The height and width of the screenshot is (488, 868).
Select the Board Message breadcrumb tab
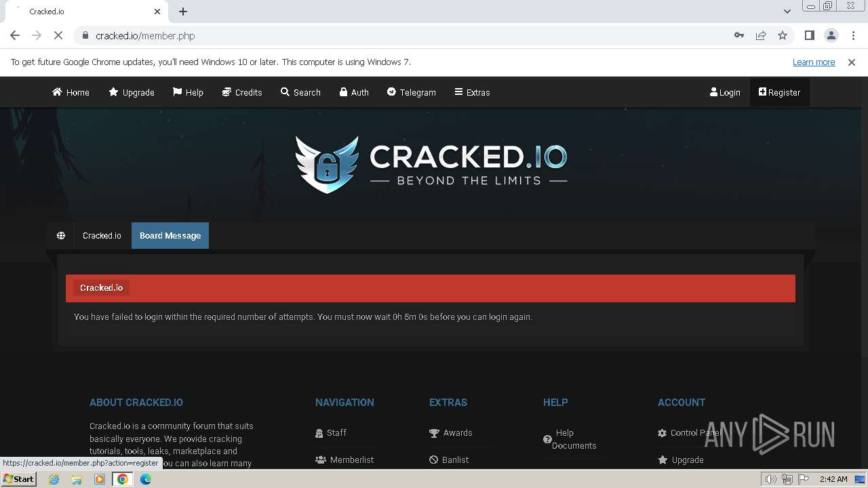click(170, 236)
